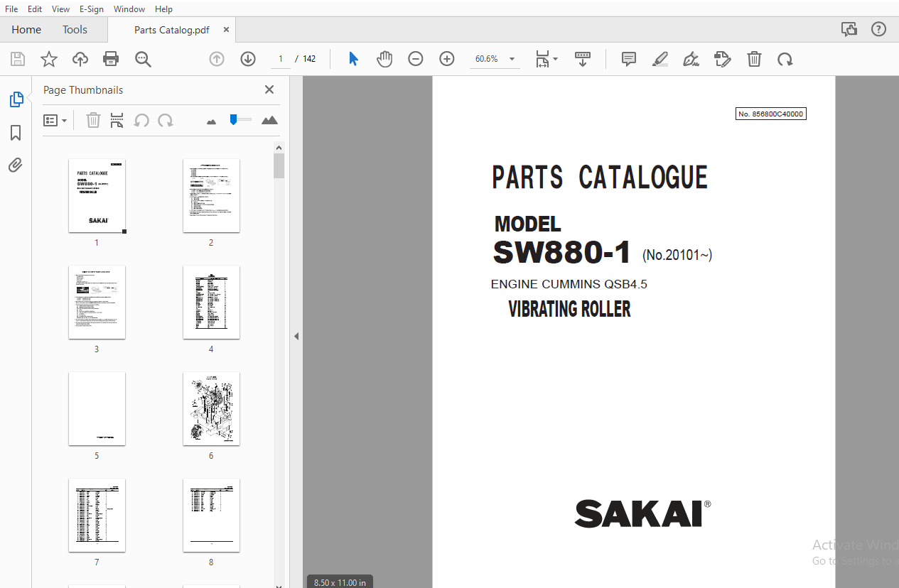Open the View menu
This screenshot has height=588, width=899.
[60, 9]
